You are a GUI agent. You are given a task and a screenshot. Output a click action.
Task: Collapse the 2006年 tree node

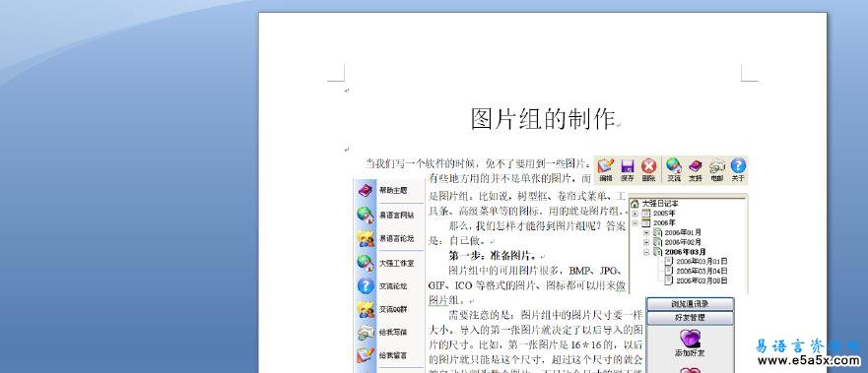pyautogui.click(x=634, y=222)
